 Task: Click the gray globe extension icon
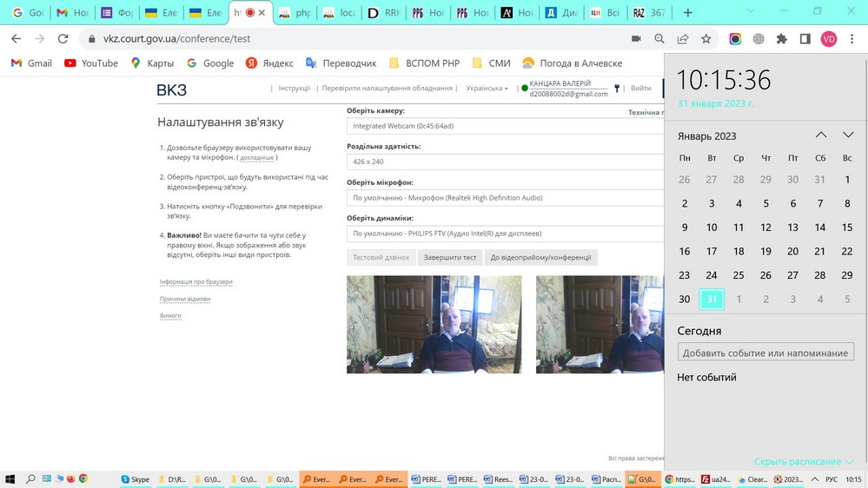point(759,39)
